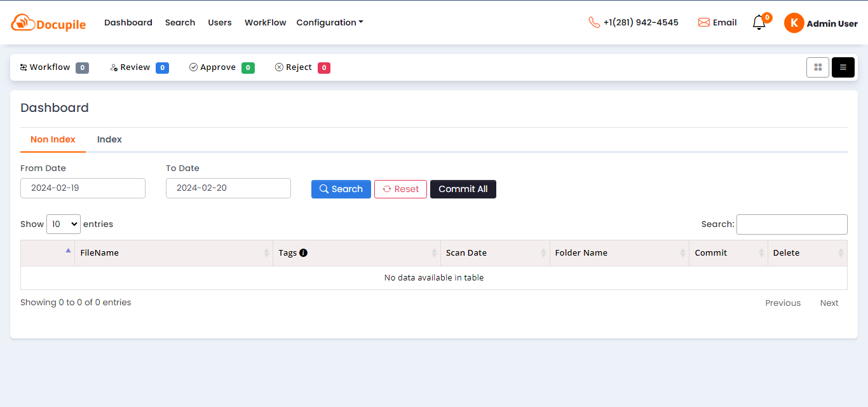Open Users in top navigation
This screenshot has height=407, width=868.
tap(220, 22)
